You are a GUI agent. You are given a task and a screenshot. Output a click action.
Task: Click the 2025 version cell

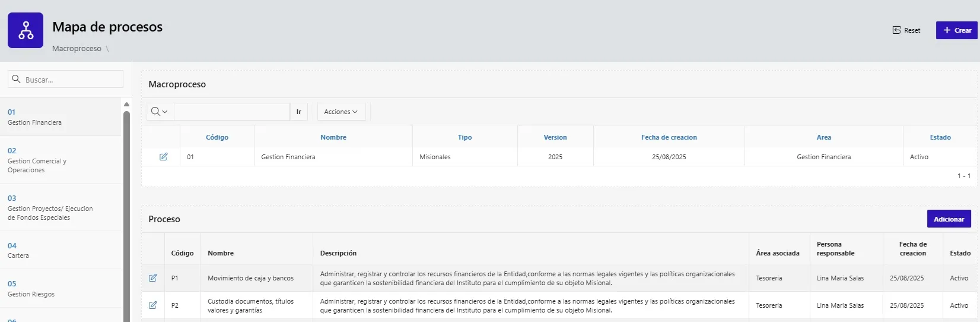[555, 157]
